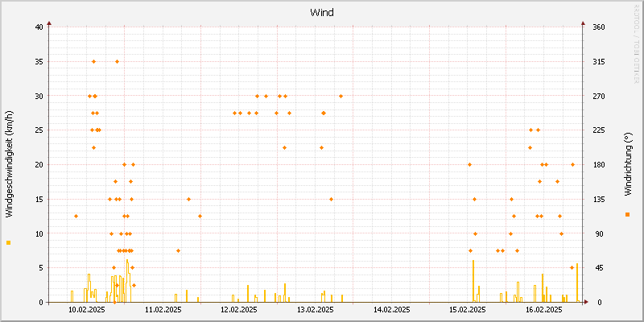This screenshot has width=644, height=322.
Task: Click the left axis value 40
Action: point(39,27)
